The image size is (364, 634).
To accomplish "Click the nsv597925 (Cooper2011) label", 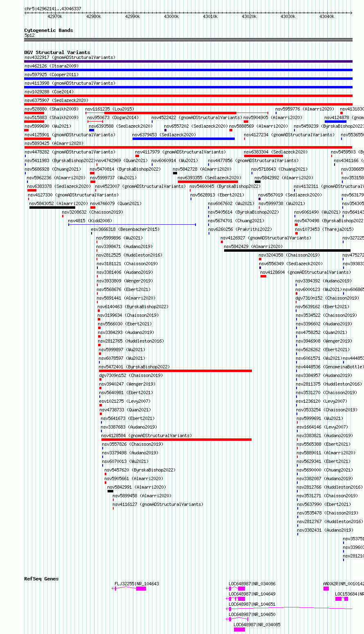I will [52, 74].
